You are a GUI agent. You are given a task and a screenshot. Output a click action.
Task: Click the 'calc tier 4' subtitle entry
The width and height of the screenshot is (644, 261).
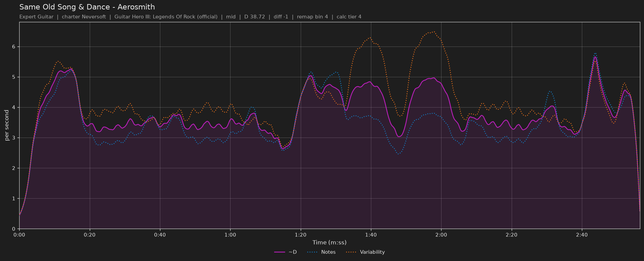point(349,17)
